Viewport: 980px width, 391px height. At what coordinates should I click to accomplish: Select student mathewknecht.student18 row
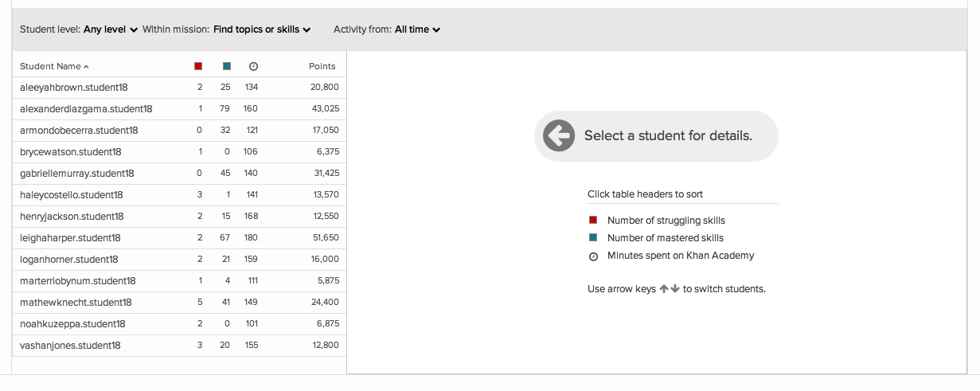tap(76, 303)
